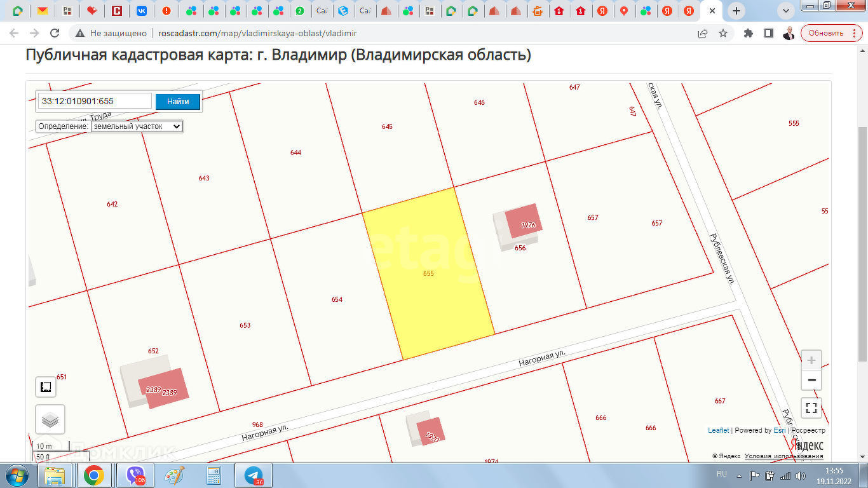Screen dimensions: 868x488
Task: Share this page using address bar icon
Action: pos(703,33)
